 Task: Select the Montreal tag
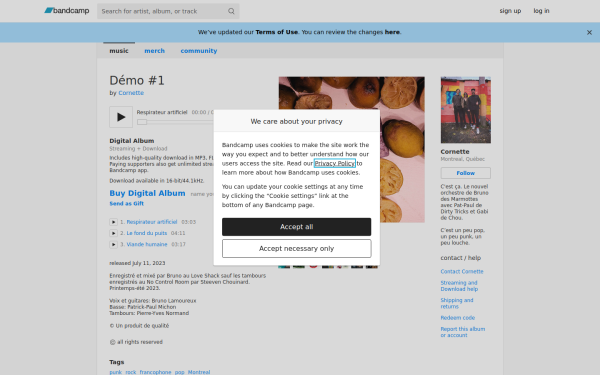click(x=199, y=372)
